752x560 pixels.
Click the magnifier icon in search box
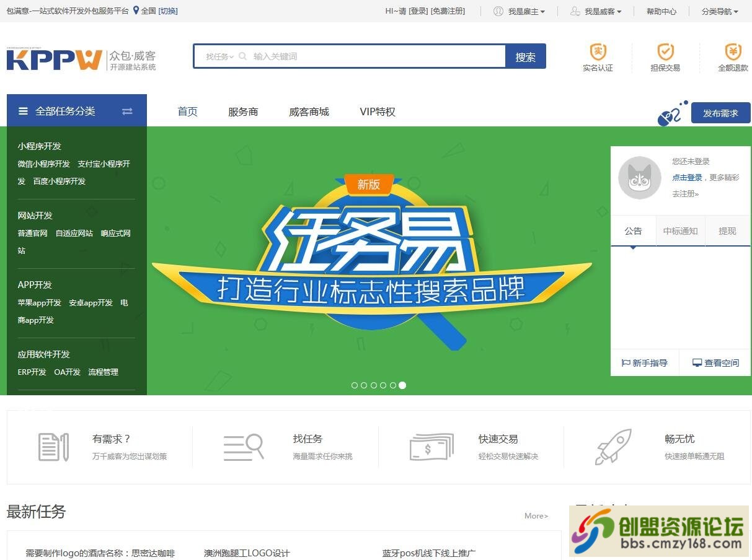point(242,56)
